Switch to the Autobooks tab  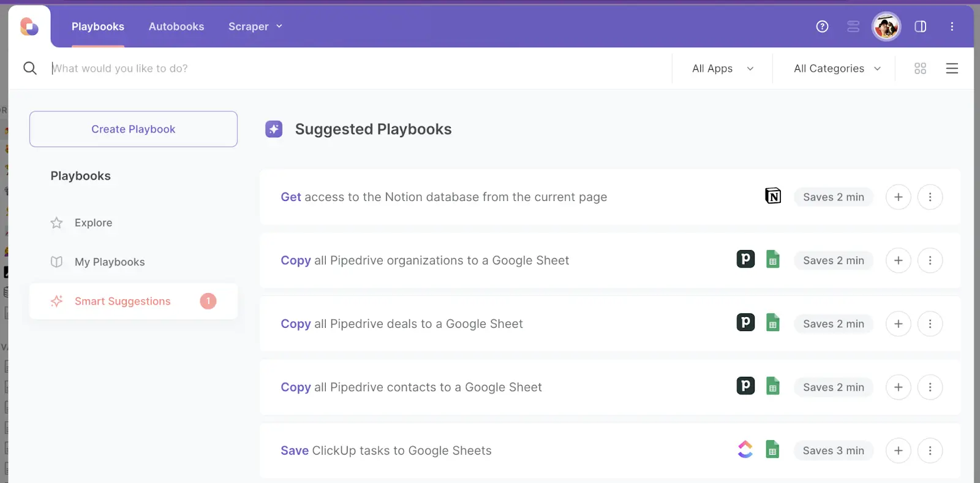[176, 26]
